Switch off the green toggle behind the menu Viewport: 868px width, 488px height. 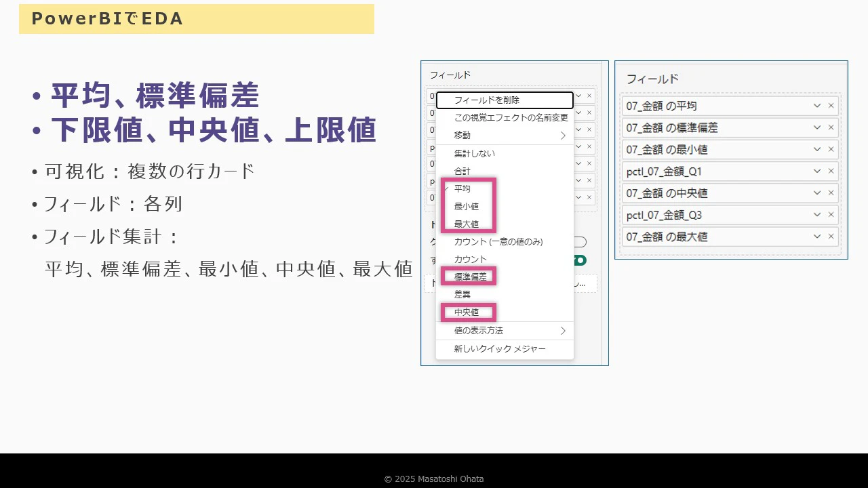580,260
